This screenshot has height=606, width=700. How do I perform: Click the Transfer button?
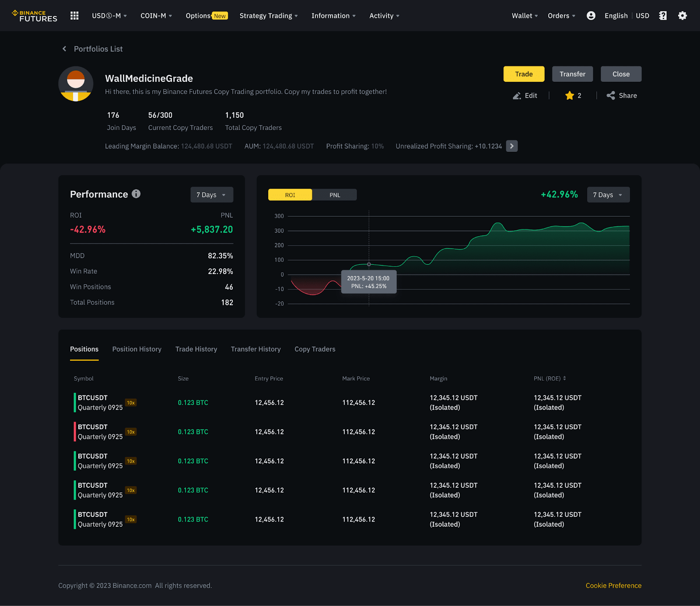[572, 74]
